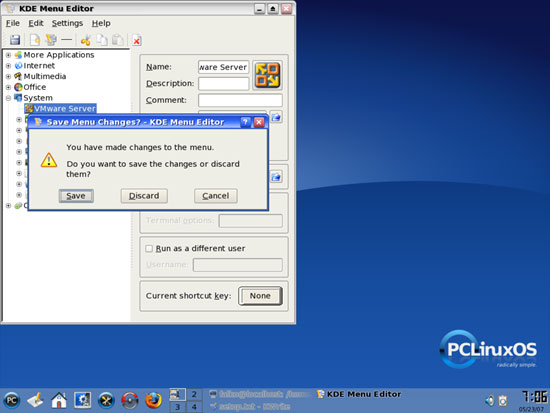Switch to virtual desktop 4 in pager
The height and width of the screenshot is (413, 550).
tap(194, 407)
